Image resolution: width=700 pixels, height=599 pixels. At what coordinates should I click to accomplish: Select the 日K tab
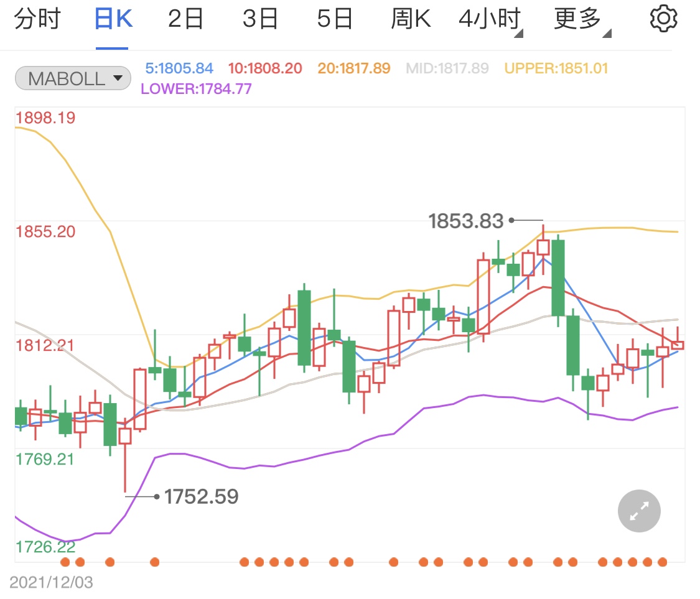[x=113, y=19]
